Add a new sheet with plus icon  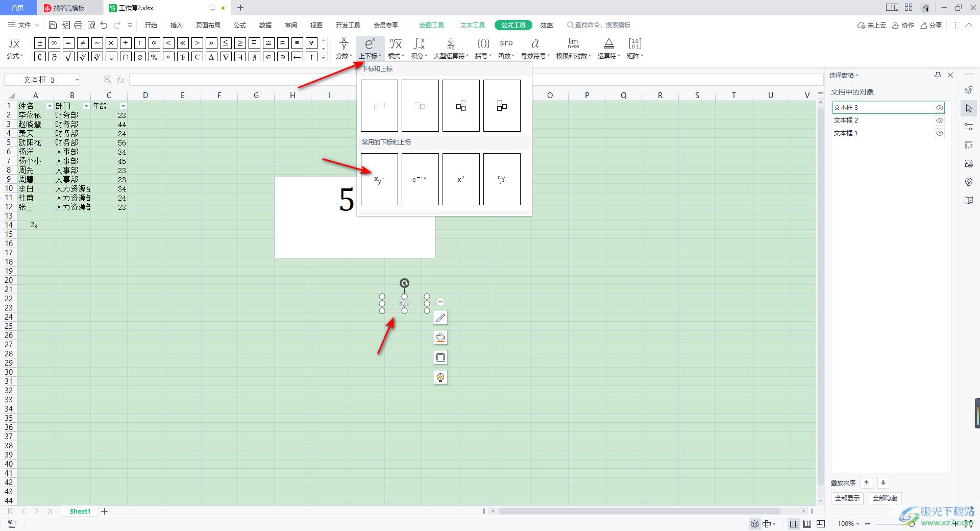pyautogui.click(x=105, y=511)
